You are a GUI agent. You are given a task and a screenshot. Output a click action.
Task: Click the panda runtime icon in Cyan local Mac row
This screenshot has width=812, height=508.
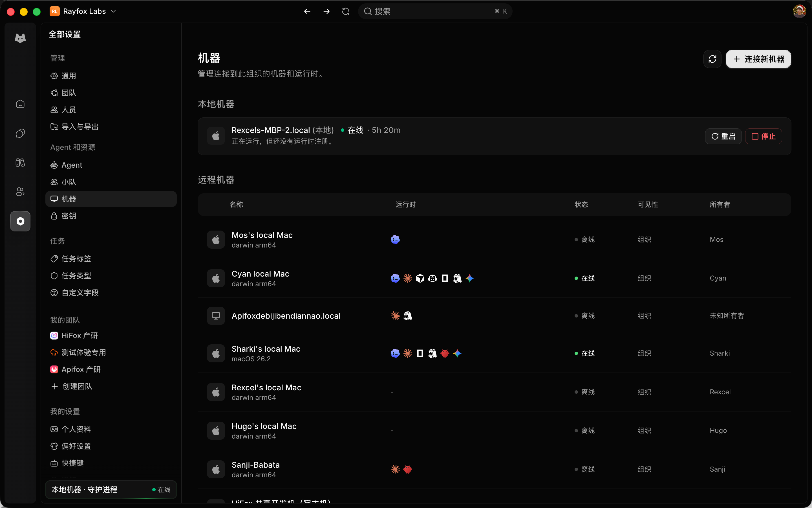click(x=433, y=278)
